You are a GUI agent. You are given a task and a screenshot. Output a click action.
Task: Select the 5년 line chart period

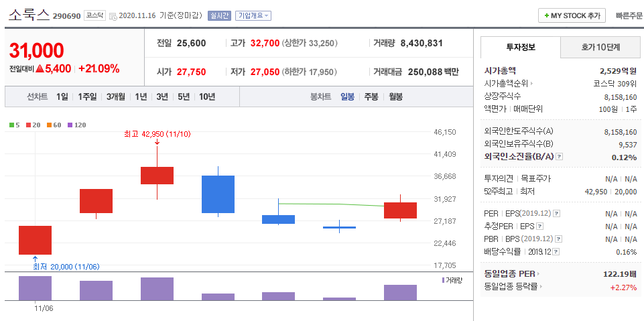[183, 97]
